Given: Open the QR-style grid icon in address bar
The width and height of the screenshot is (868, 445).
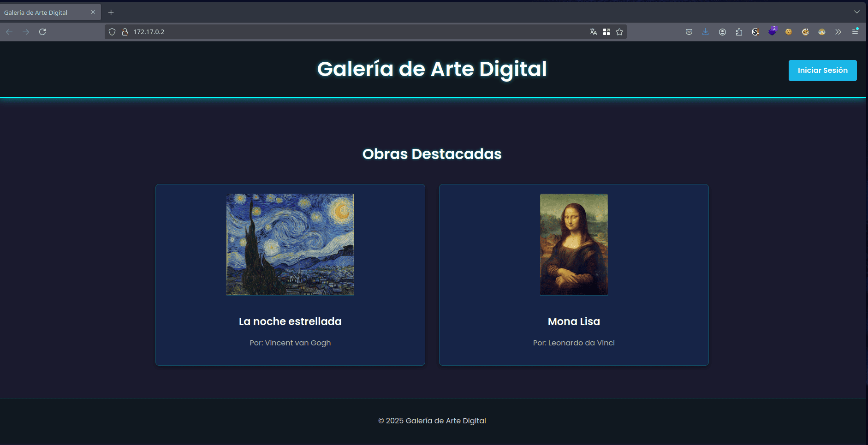Looking at the screenshot, I should coord(606,32).
